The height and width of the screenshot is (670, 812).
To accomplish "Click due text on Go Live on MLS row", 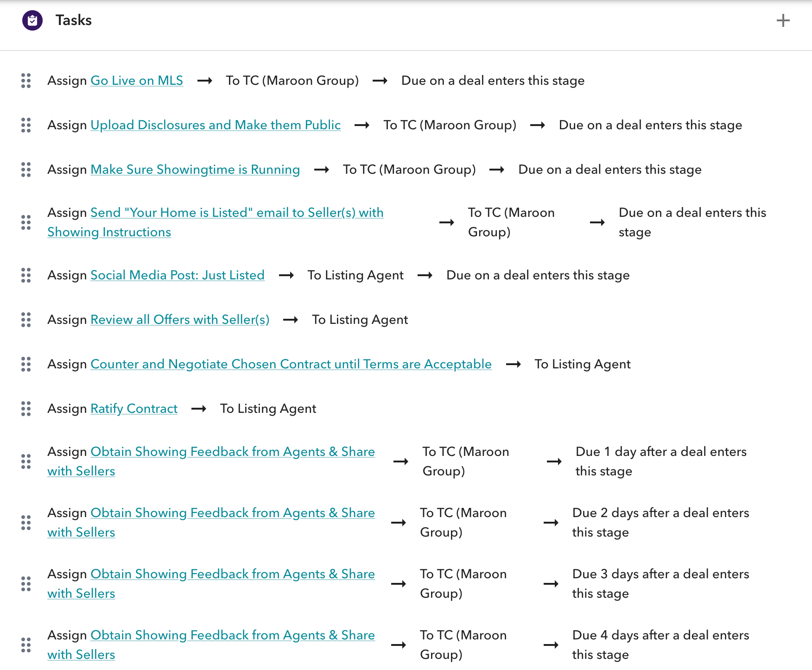I will [493, 81].
